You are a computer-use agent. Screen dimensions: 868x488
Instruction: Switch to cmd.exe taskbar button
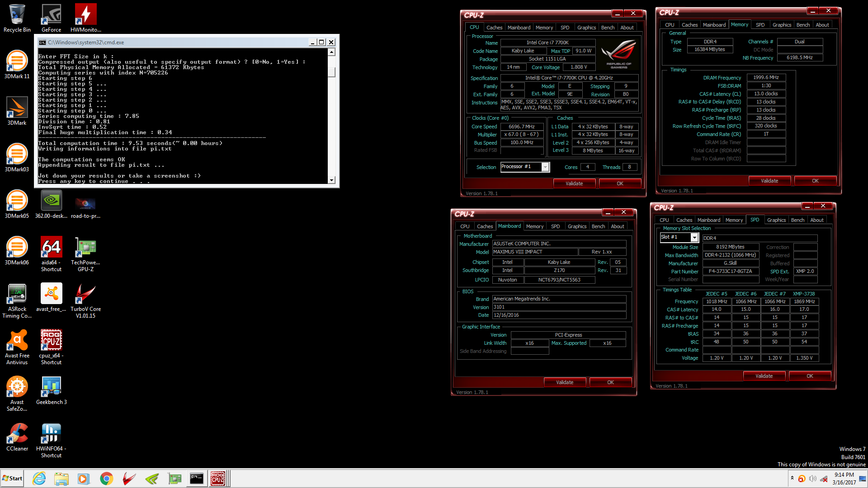[x=196, y=479]
